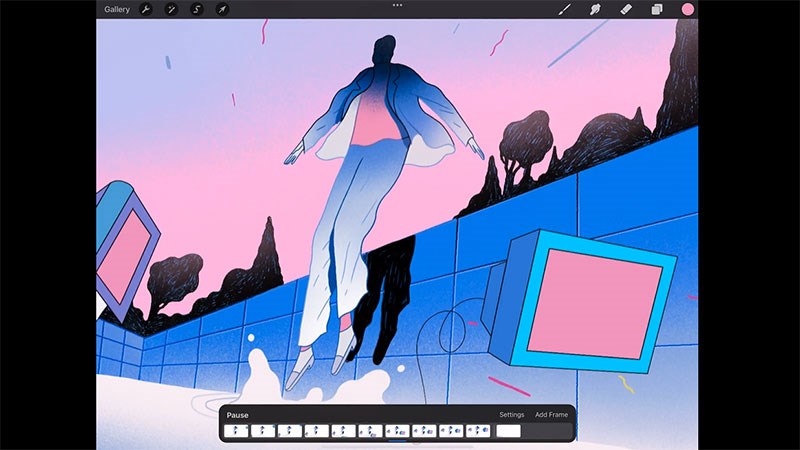Image resolution: width=800 pixels, height=450 pixels.
Task: Open the animation Settings
Action: [512, 415]
